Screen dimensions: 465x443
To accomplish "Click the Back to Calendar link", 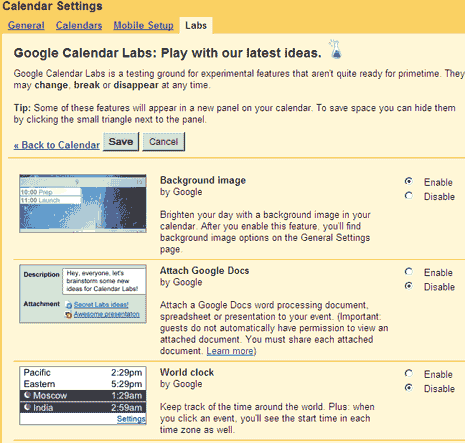I will 57,145.
